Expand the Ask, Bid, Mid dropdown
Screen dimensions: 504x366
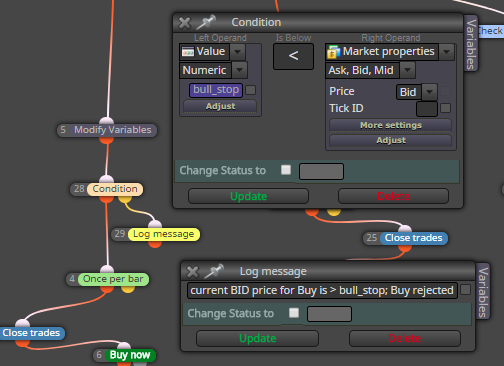[x=407, y=70]
